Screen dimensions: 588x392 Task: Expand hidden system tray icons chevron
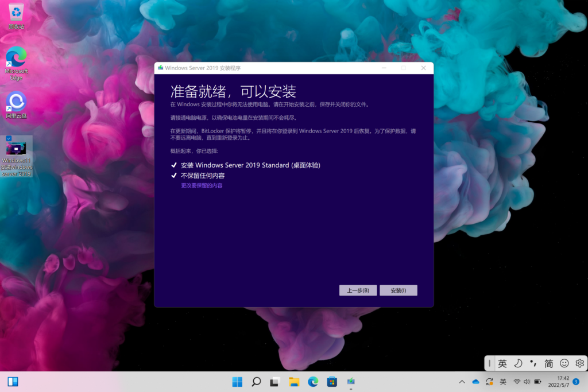(462, 382)
